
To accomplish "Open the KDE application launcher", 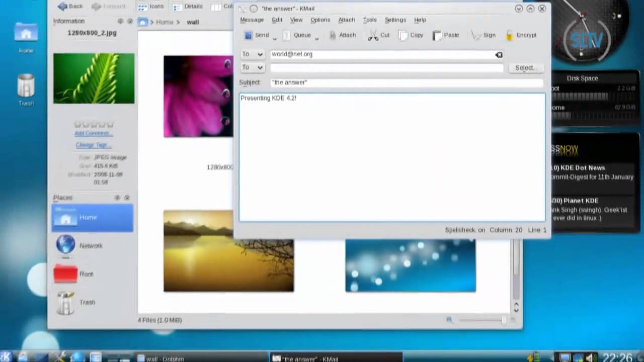I will 7,357.
